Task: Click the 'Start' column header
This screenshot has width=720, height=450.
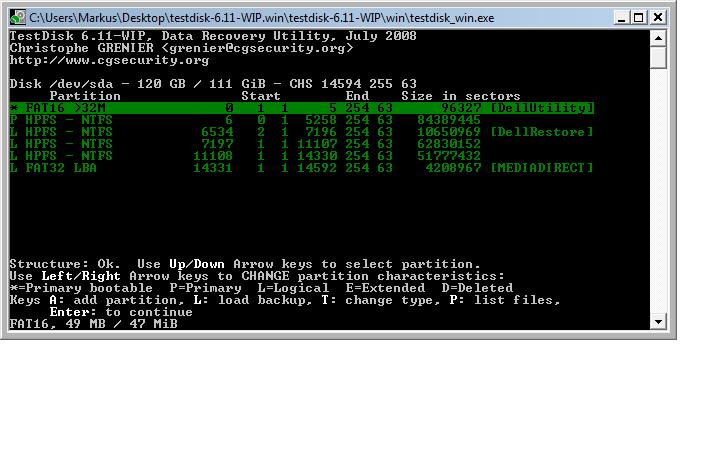Action: (x=261, y=96)
